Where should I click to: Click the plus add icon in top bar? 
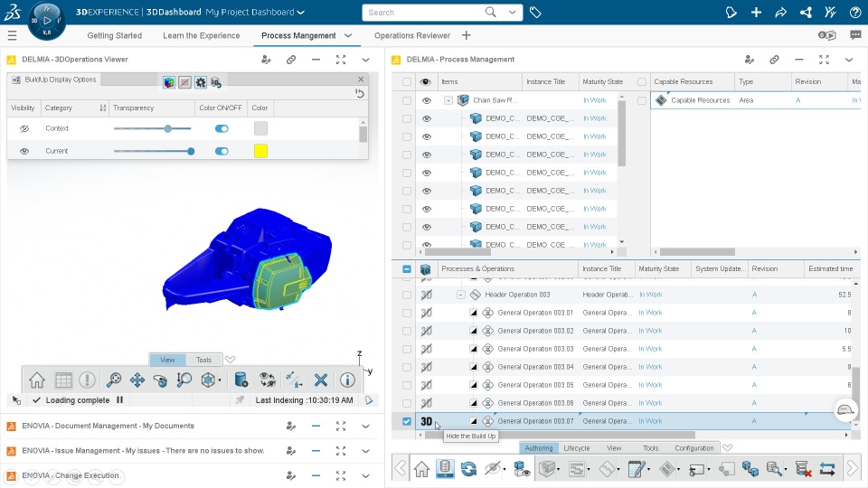[x=756, y=12]
